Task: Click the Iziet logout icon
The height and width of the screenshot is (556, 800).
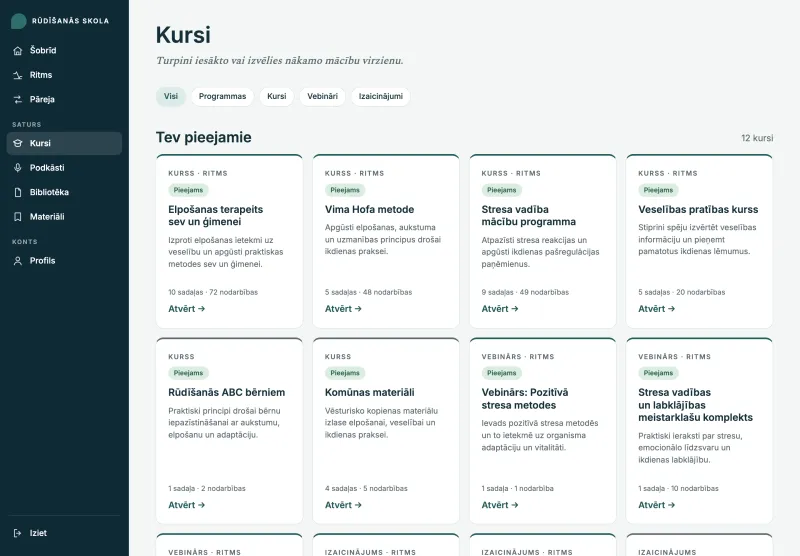Action: [x=18, y=533]
